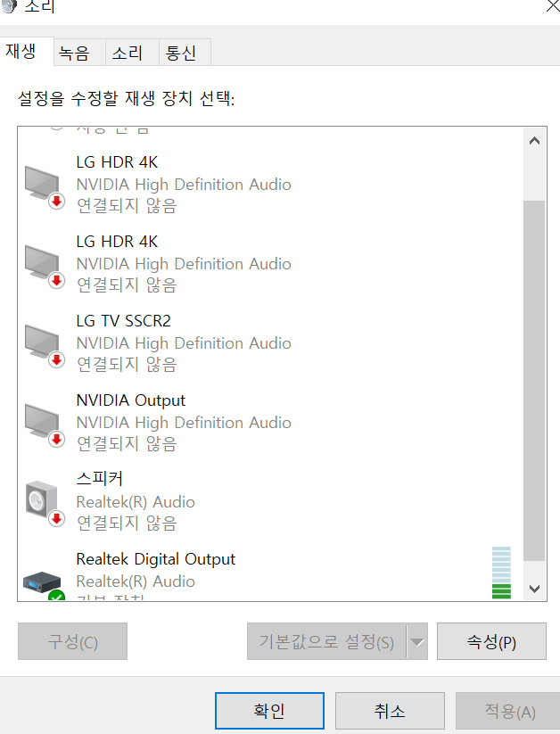Select the LG TV SSCR2 device name
Image resolution: width=560 pixels, height=734 pixels.
coord(124,321)
